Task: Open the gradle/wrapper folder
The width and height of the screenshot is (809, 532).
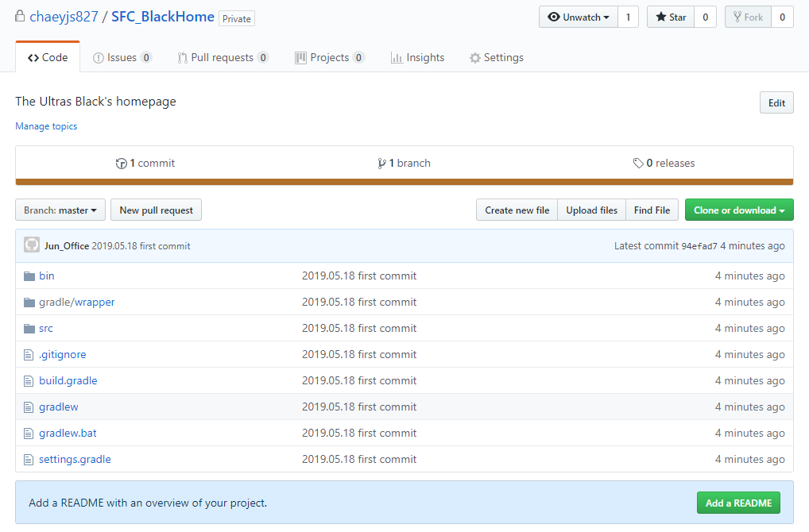Action: [x=77, y=302]
